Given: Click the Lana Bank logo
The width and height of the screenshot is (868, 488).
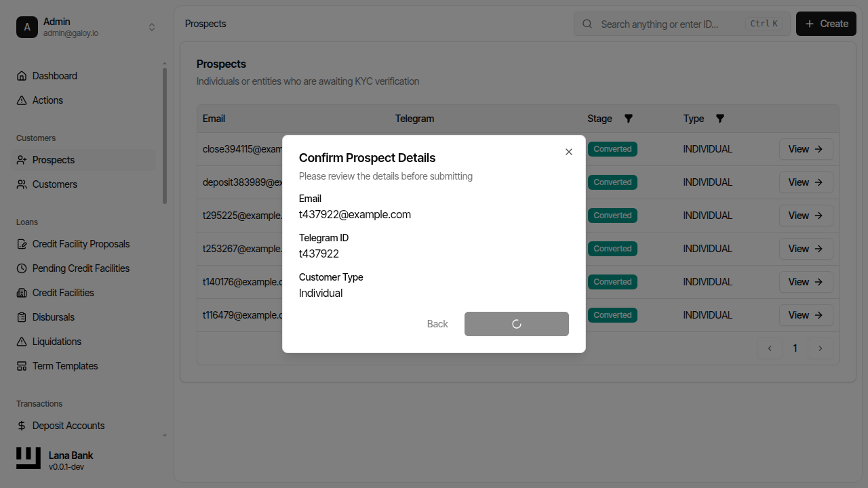Looking at the screenshot, I should tap(28, 458).
